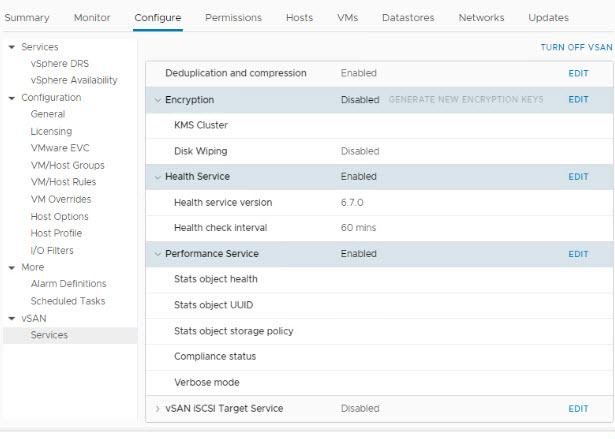Collapse the Configuration tree group
Screen dimensions: 615x439
(11, 98)
